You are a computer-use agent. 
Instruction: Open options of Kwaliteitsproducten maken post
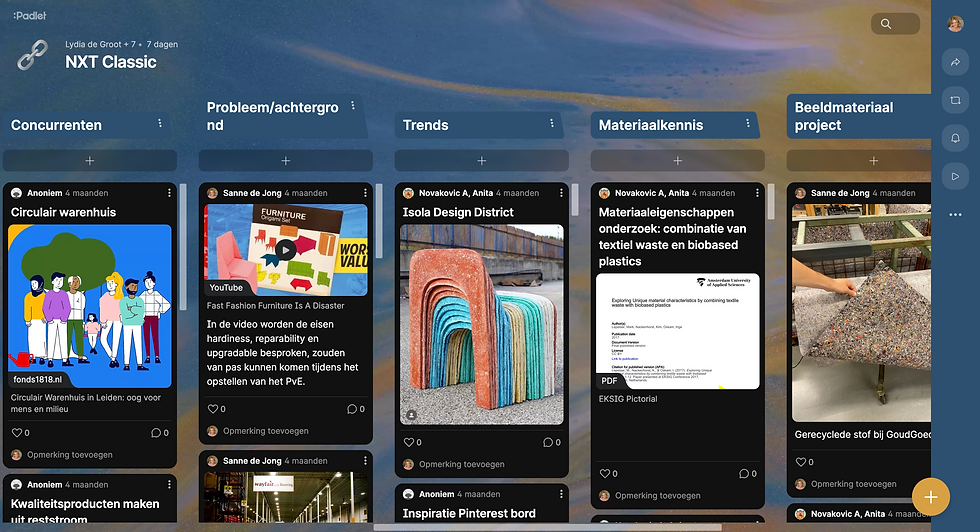click(x=169, y=484)
